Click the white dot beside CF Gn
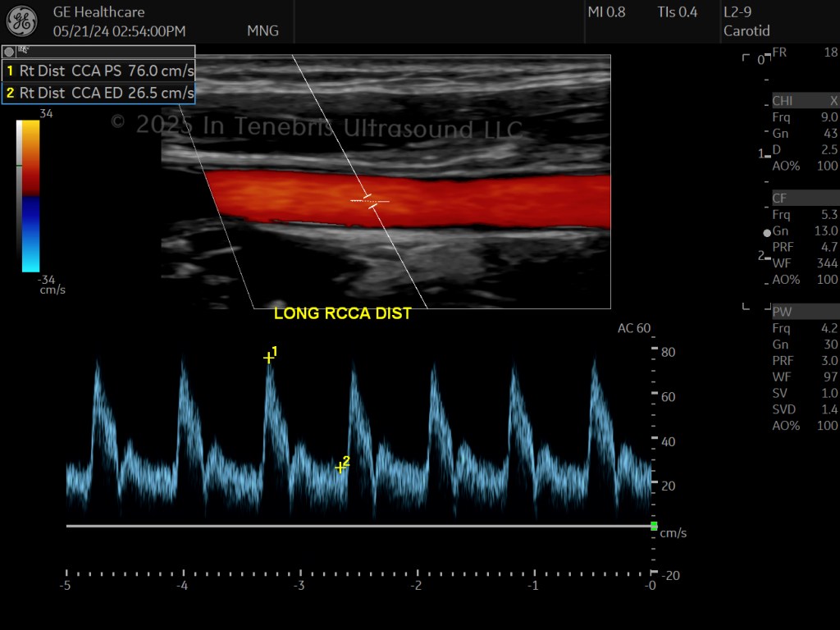The height and width of the screenshot is (630, 840). pos(767,232)
